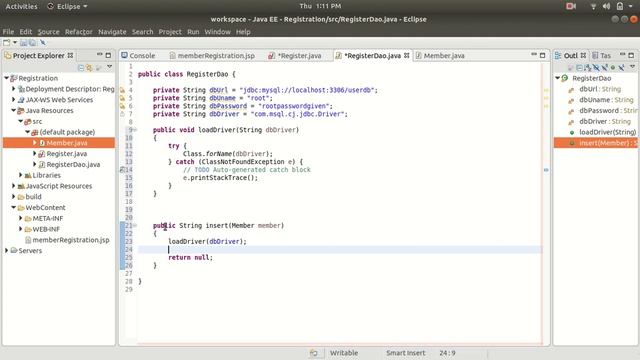640x360 pixels.
Task: Open the Eclipse application menu in top bar
Action: coord(68,7)
